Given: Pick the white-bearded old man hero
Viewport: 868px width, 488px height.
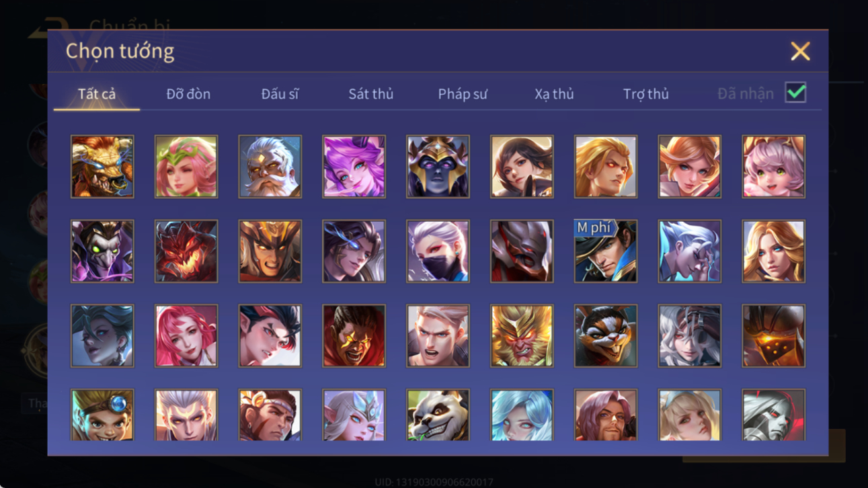Looking at the screenshot, I should [270, 167].
